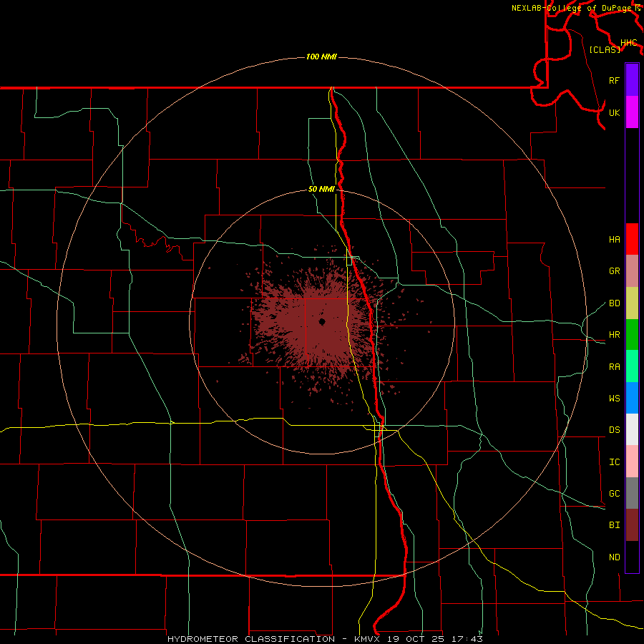Click the KMVX station identifier
The width and height of the screenshot is (644, 644).
(369, 639)
